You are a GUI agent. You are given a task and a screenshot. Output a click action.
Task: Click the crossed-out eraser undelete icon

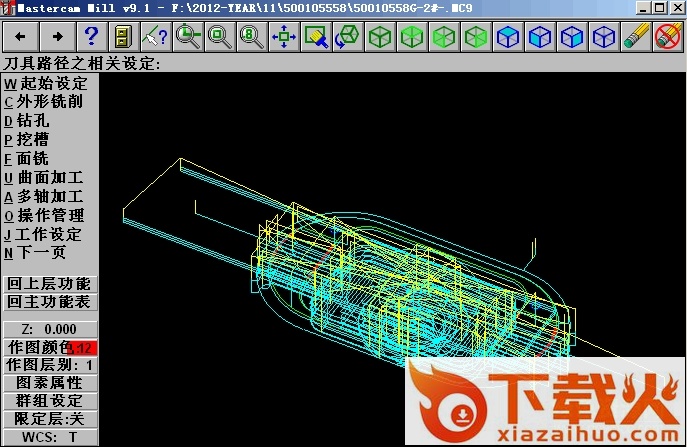coord(668,36)
